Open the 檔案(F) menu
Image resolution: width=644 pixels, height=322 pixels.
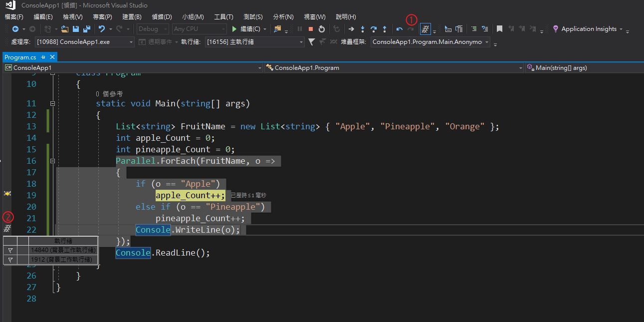click(x=14, y=17)
